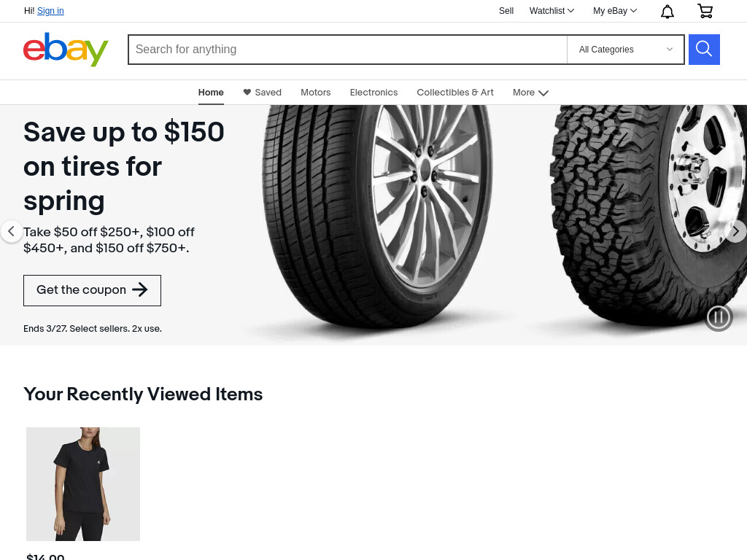
Task: Go to previous banner slide arrow
Action: [x=11, y=231]
